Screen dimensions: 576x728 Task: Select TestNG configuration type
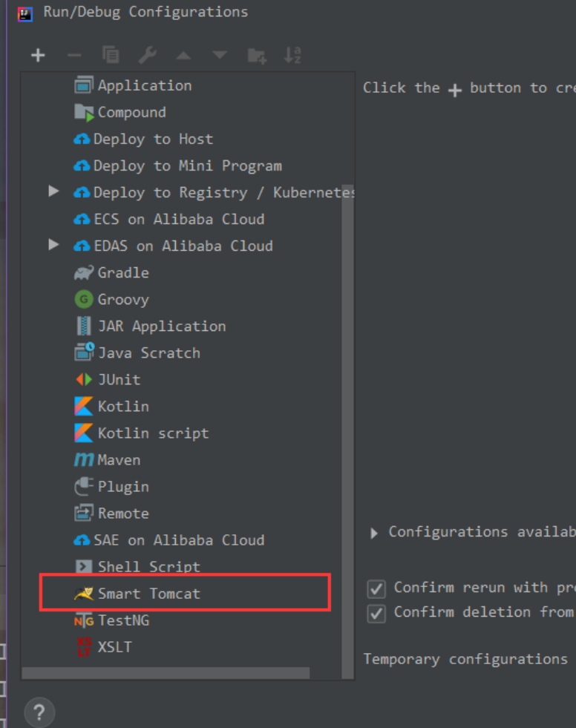[x=123, y=620]
